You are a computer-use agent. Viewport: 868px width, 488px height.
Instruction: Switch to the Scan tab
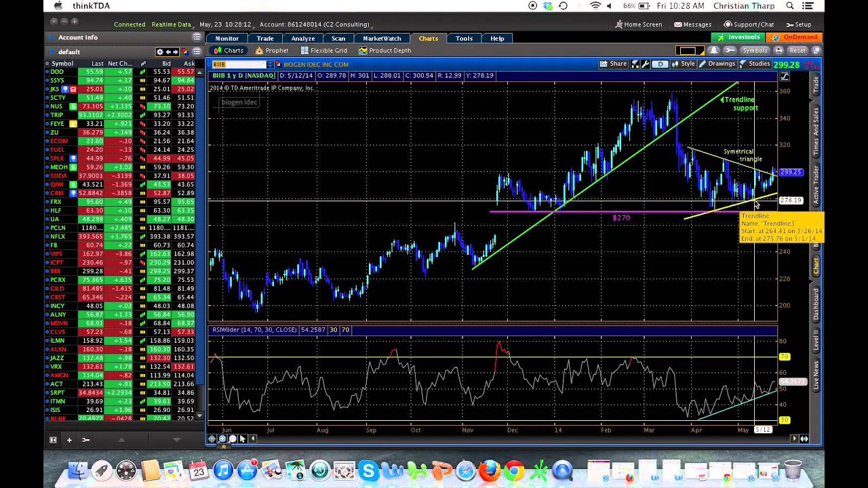pyautogui.click(x=338, y=38)
